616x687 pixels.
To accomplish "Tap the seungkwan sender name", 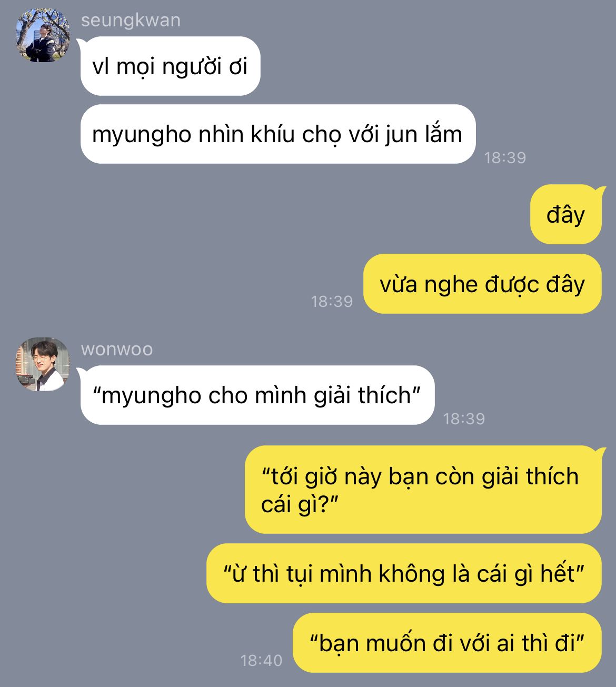I will [131, 20].
